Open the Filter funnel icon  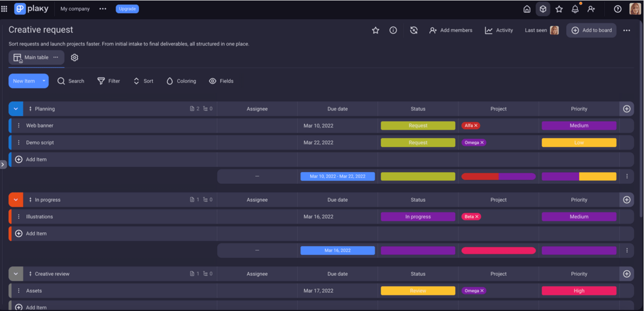point(100,81)
